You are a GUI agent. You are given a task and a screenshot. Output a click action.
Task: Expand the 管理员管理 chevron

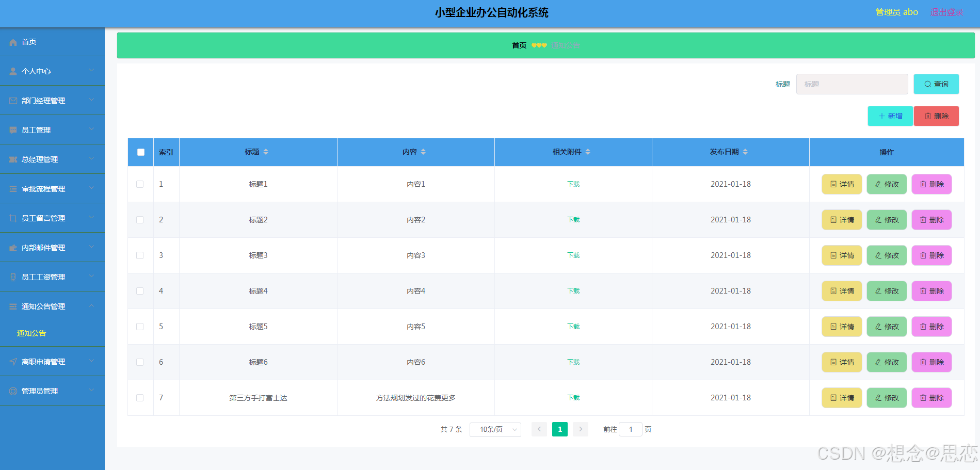tap(91, 391)
